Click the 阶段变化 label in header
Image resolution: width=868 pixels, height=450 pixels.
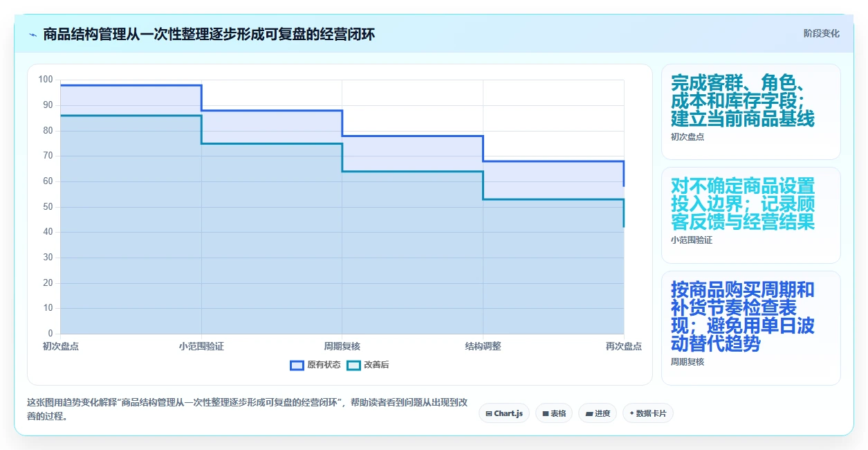click(x=822, y=33)
